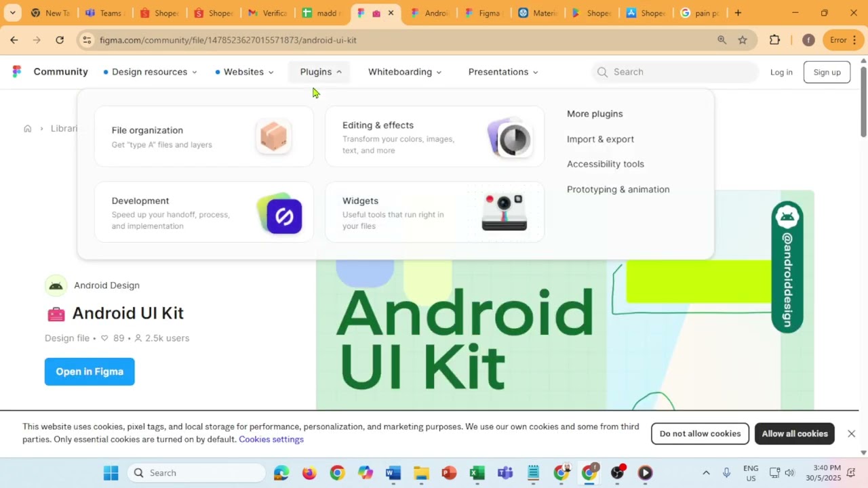This screenshot has height=488, width=868.
Task: Click the Figma Search input field
Action: click(x=675, y=72)
